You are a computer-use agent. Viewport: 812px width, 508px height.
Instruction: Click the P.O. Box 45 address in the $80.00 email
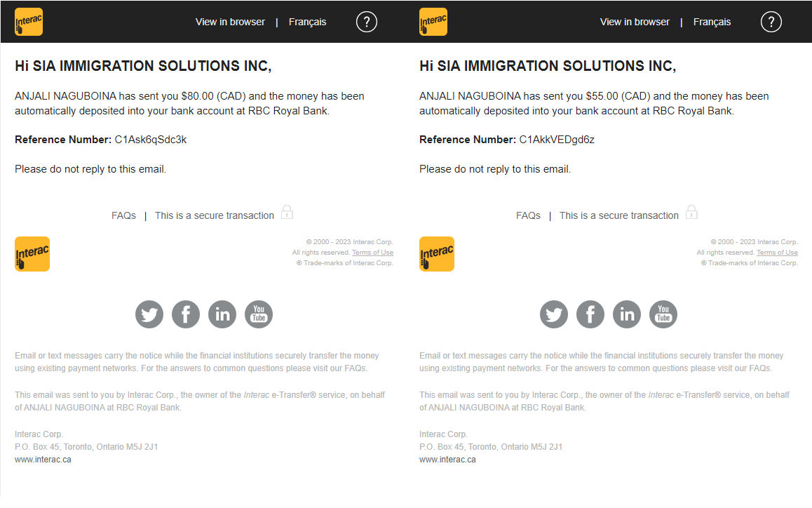pos(86,447)
